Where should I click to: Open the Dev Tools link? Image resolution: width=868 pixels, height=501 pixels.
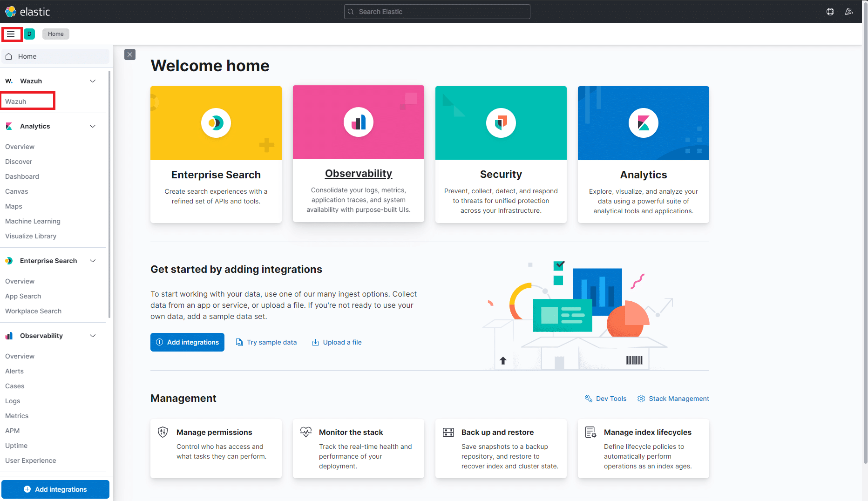605,399
